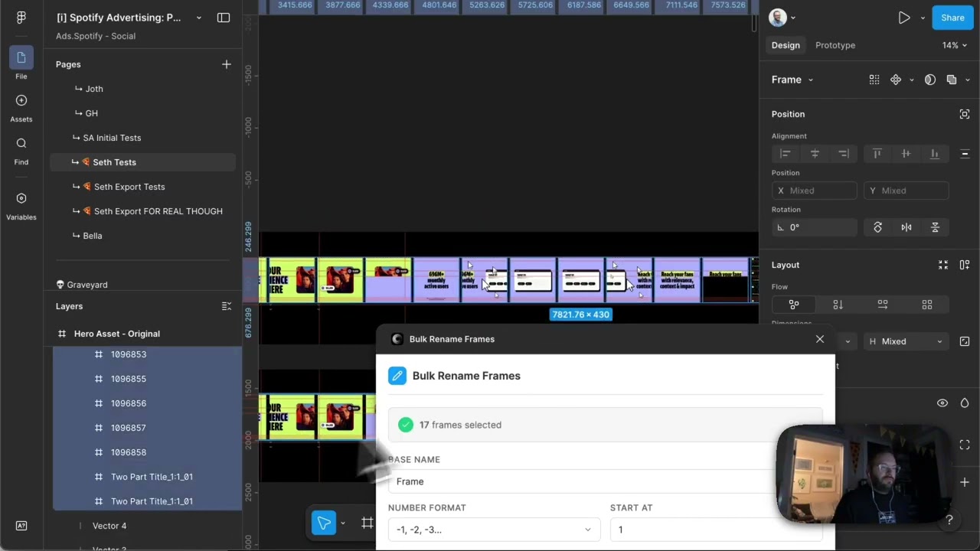Screen dimensions: 980x551
Task: Open the File panel in left rail
Action: click(x=21, y=64)
